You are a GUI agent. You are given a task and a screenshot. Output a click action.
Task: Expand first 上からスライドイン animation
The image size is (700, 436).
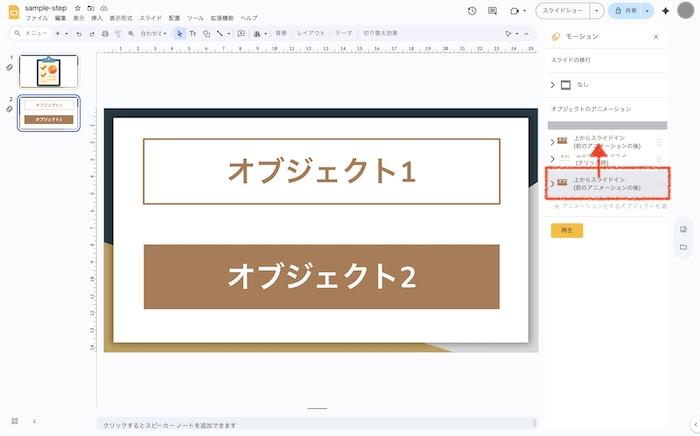tap(552, 142)
